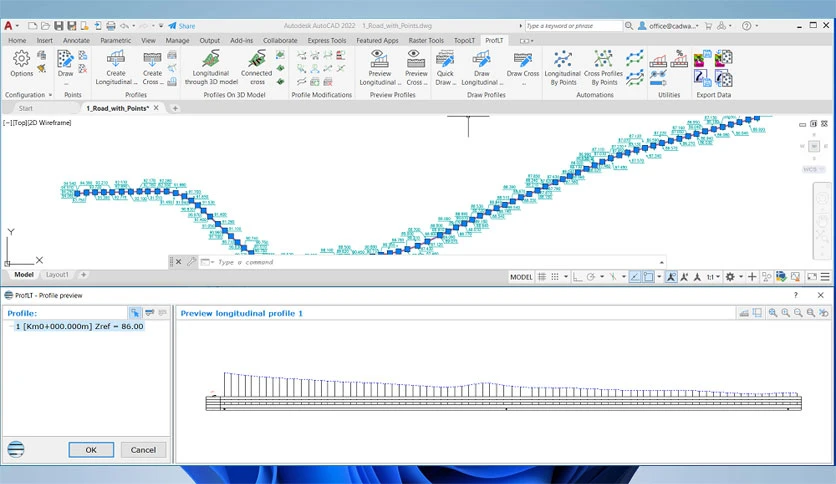
Task: Open the ProfLT Options settings
Action: pos(21,64)
